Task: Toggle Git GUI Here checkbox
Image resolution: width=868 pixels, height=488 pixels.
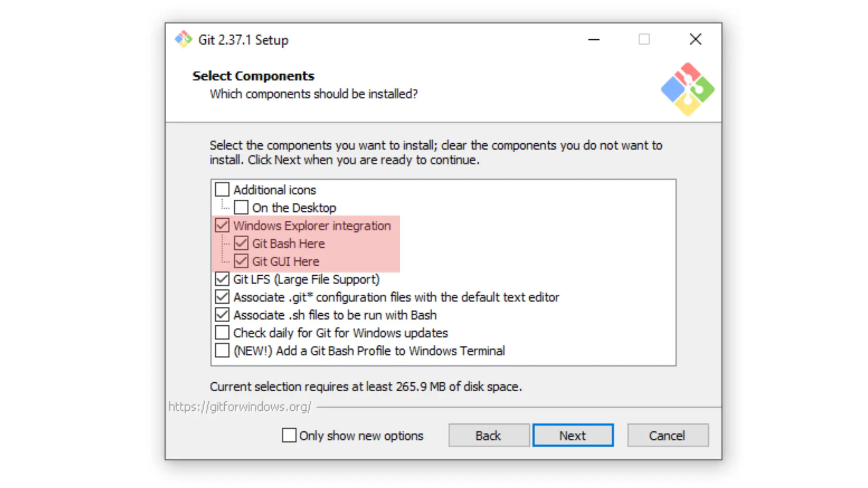Action: [241, 261]
